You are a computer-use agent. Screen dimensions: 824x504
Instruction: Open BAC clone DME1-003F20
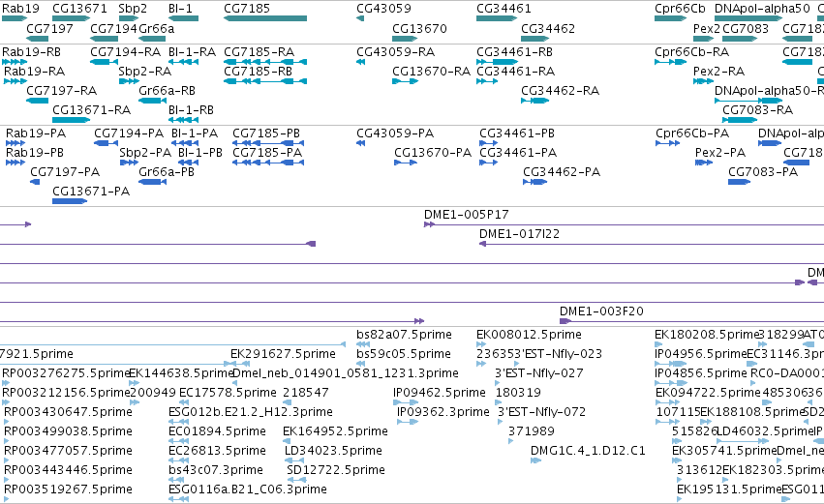(x=601, y=311)
